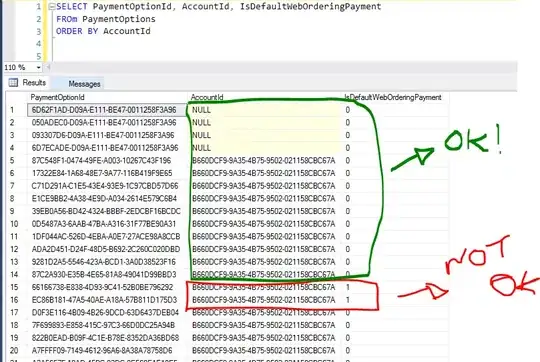Image resolution: width=540 pixels, height=362 pixels.
Task: Select the AccountId cell in row 19
Action: (x=264, y=338)
